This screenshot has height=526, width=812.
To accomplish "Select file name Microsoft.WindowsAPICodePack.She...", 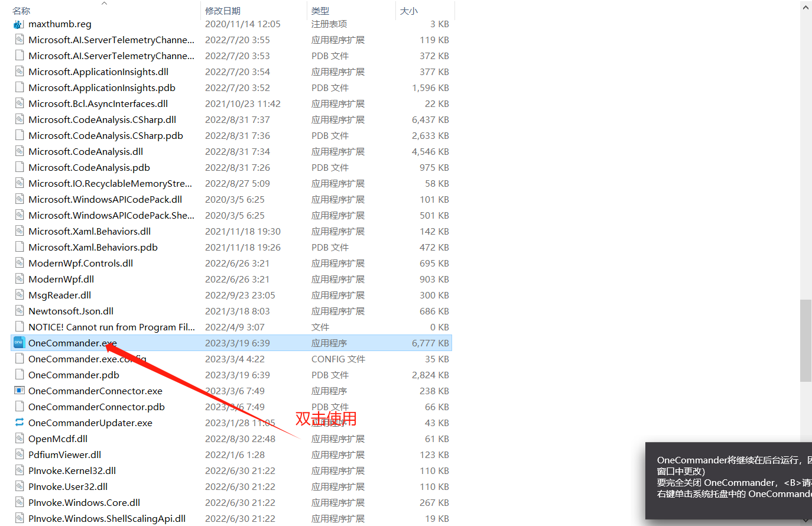I will 111,215.
